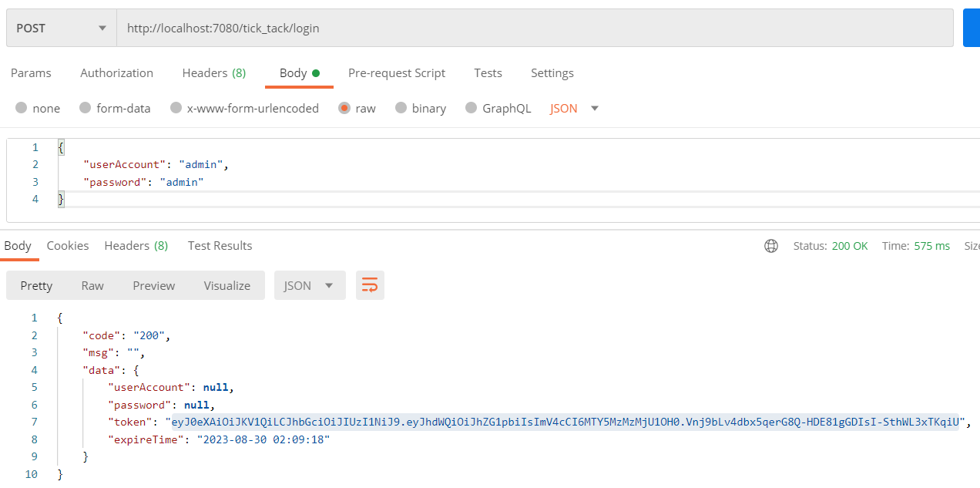The width and height of the screenshot is (980, 488).
Task: Switch to request Headers (8) tab
Action: pos(214,73)
